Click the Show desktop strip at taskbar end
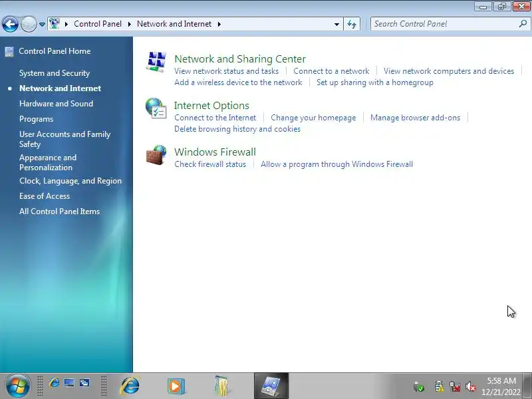 click(x=527, y=386)
